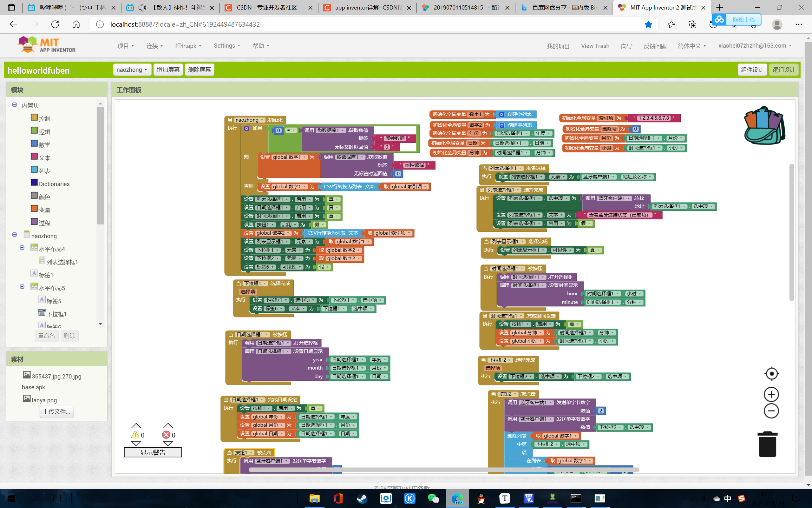Click the red error circle icon

[166, 435]
